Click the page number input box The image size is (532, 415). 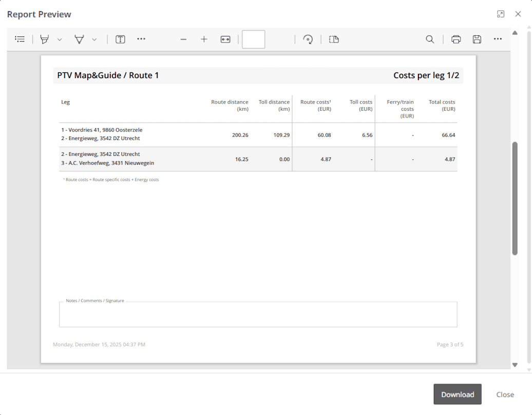pos(253,39)
